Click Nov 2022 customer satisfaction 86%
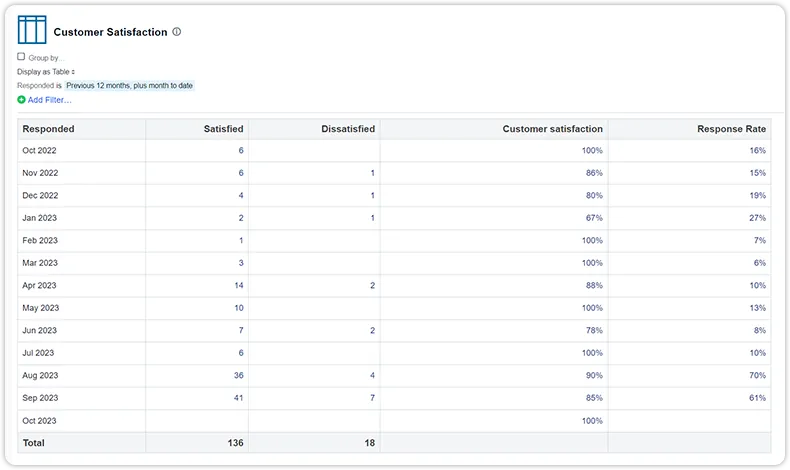The height and width of the screenshot is (470, 790). 595,173
